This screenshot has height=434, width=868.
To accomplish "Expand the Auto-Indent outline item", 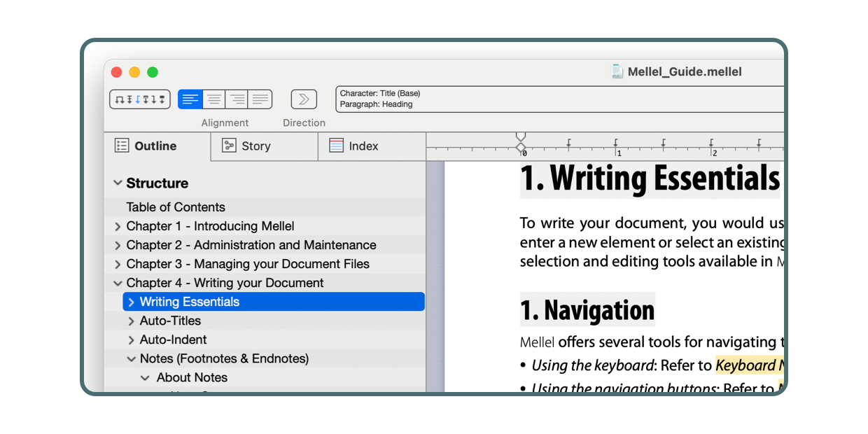I will 131,339.
